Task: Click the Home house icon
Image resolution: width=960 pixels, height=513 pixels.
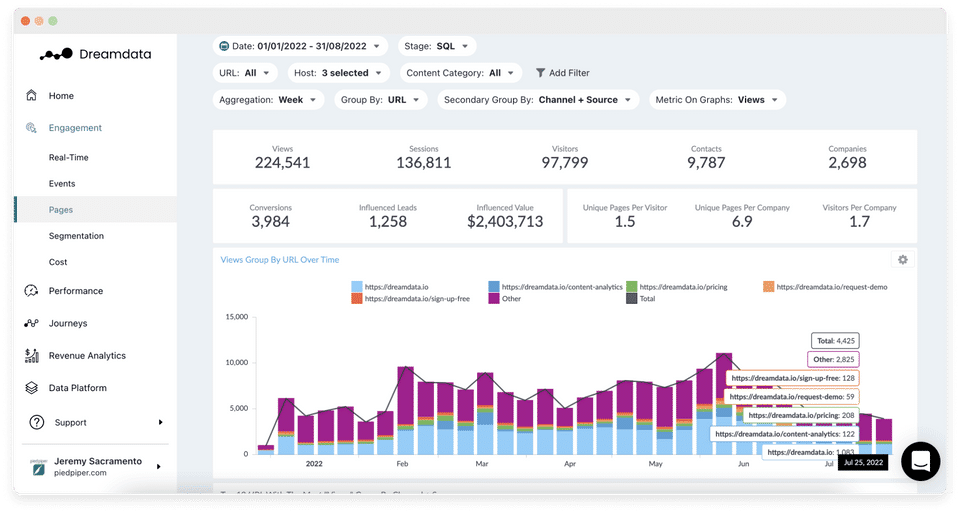Action: coord(31,95)
